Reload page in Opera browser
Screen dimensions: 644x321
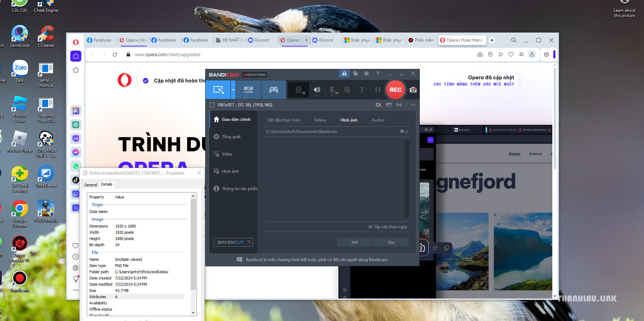(x=115, y=54)
